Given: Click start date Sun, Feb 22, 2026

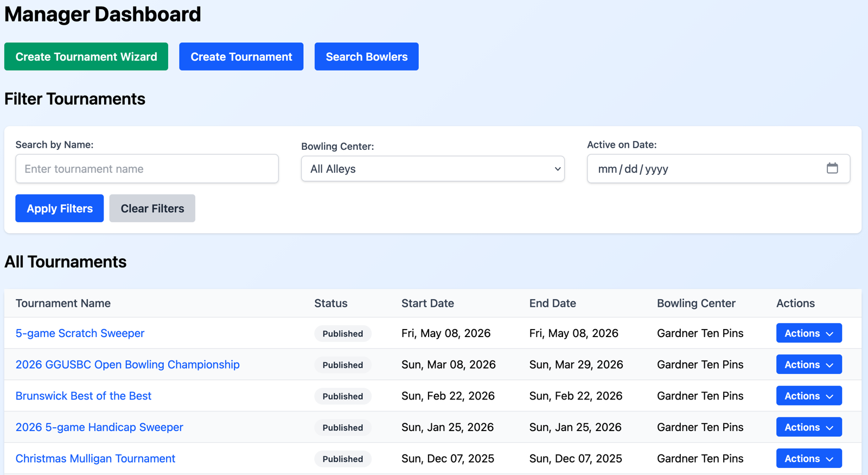Looking at the screenshot, I should coord(448,396).
